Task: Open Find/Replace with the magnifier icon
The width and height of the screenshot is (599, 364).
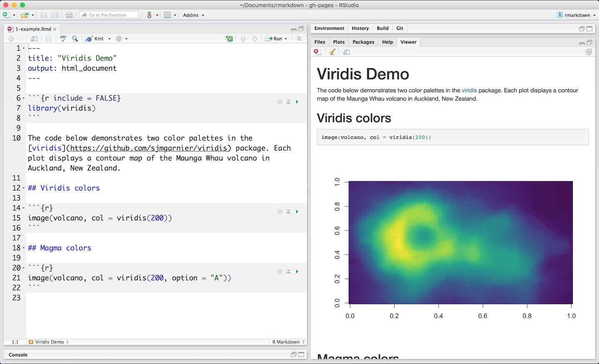Action: 75,39
